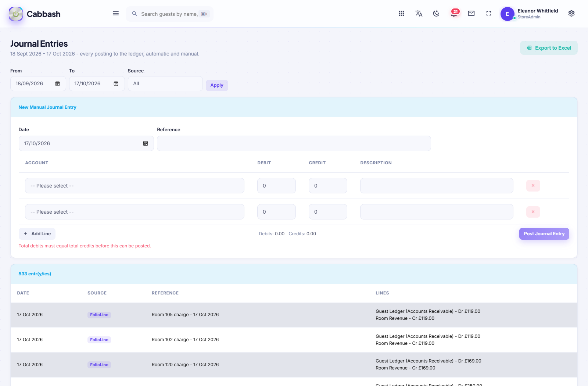Click the first line's Credit field
The height and width of the screenshot is (386, 588).
(x=328, y=186)
